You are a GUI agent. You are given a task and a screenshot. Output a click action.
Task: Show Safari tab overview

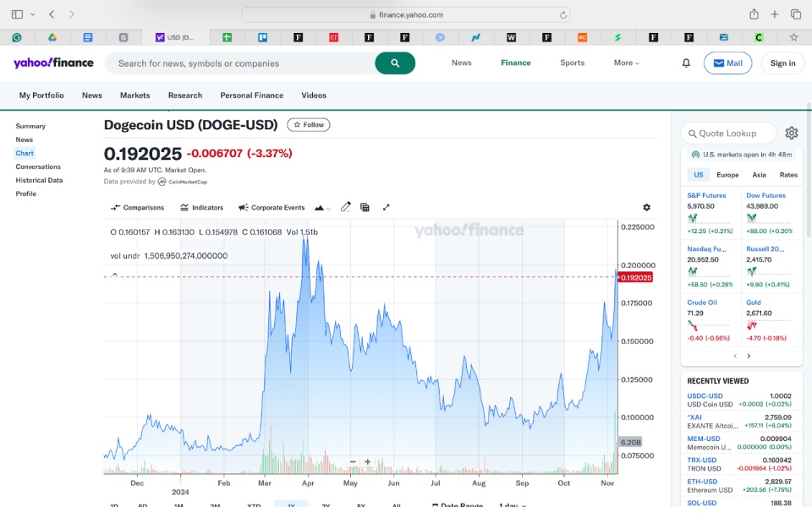tap(796, 14)
